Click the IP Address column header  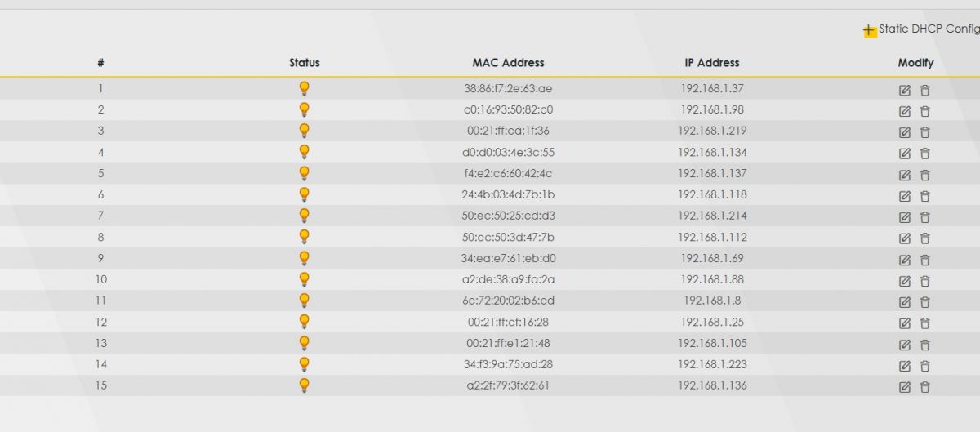712,63
